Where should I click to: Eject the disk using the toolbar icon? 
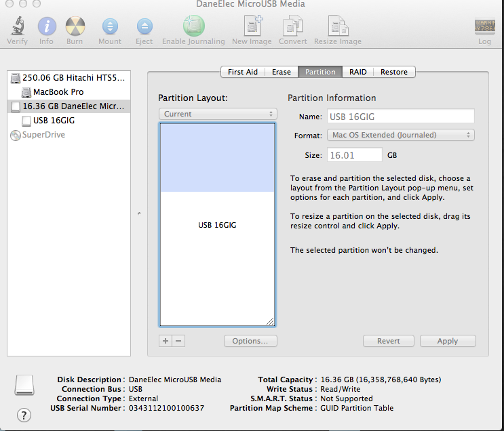tap(144, 26)
